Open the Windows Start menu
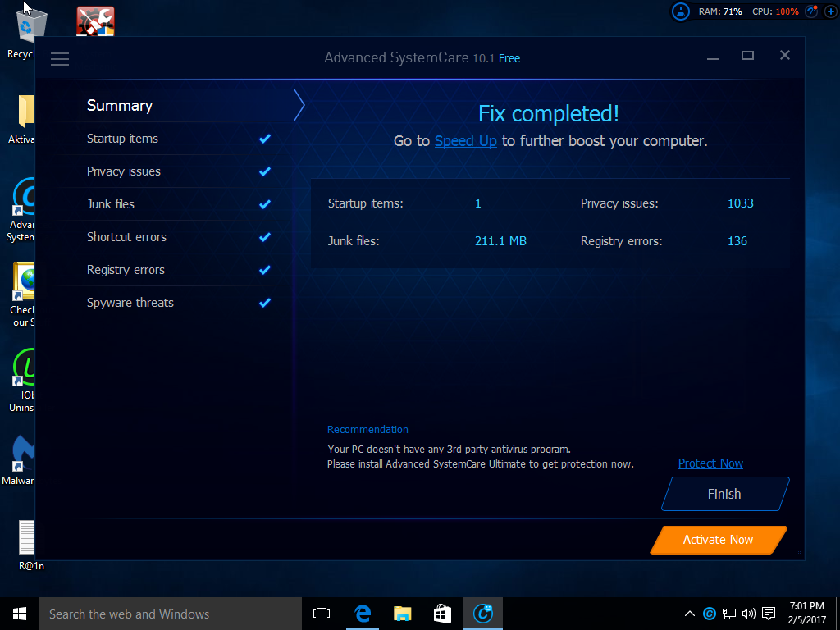 coord(20,614)
